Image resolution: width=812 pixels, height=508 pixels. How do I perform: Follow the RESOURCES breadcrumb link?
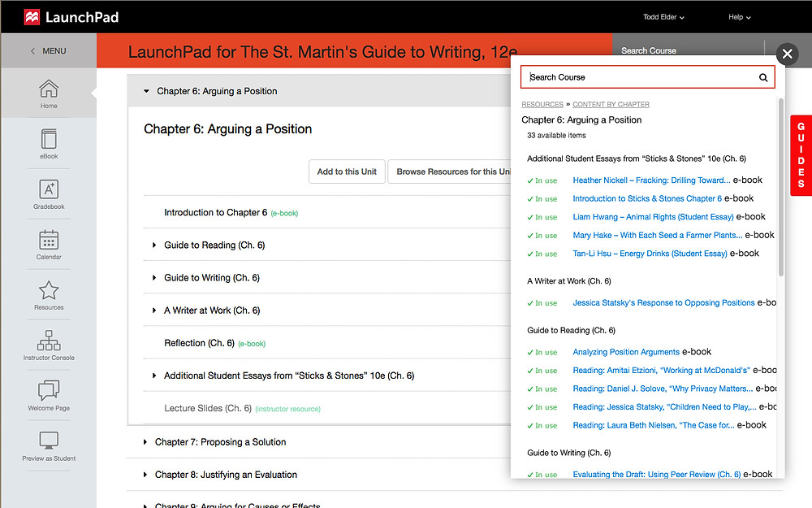pos(542,104)
